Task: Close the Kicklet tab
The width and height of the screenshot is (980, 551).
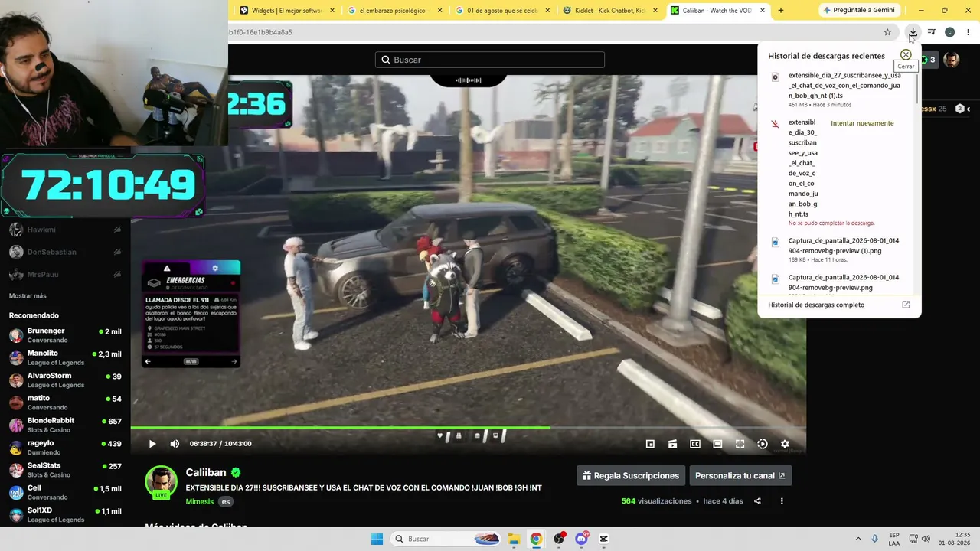Action: 655,11
